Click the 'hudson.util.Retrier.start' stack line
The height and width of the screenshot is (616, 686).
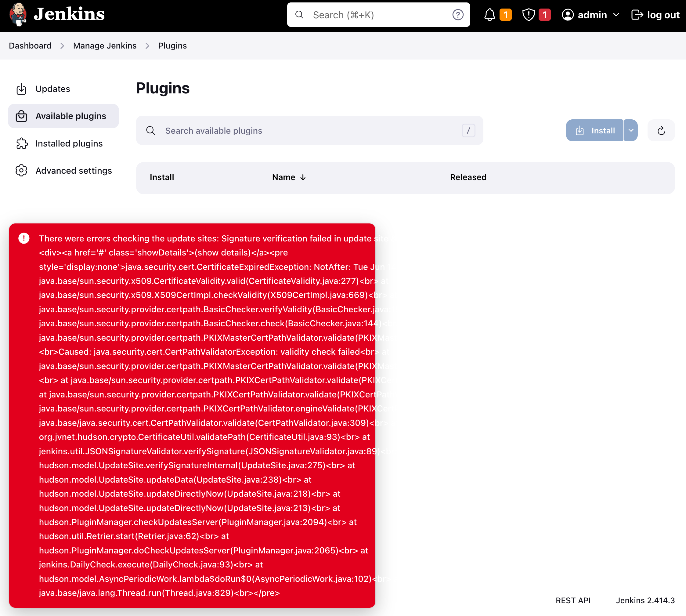pos(134,536)
